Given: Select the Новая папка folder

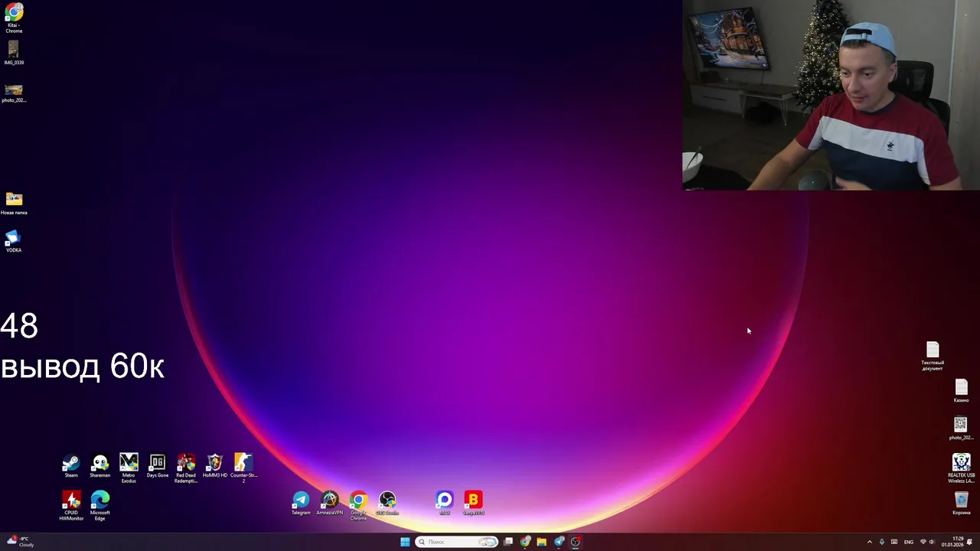Looking at the screenshot, I should click(x=14, y=204).
